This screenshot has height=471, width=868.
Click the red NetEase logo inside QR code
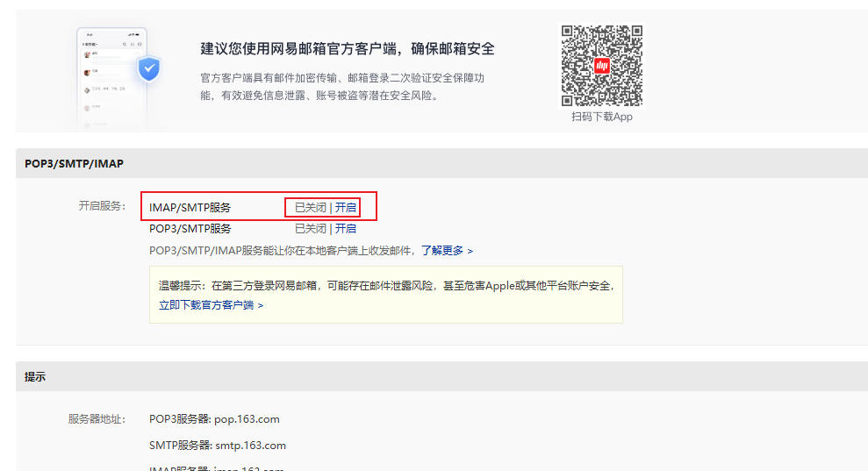click(601, 65)
